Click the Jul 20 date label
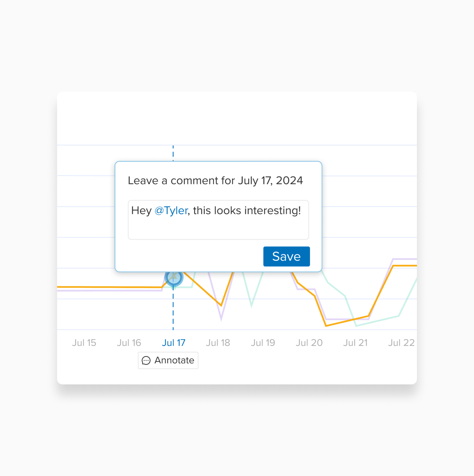This screenshot has height=476, width=474. click(309, 343)
